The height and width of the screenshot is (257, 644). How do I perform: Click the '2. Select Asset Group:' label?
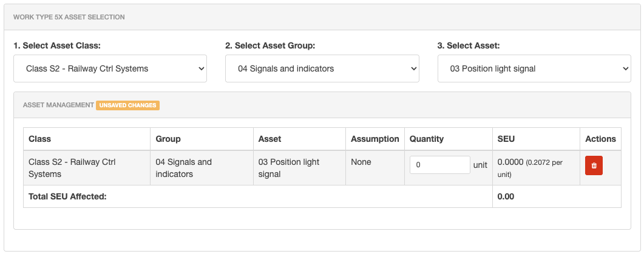tap(270, 45)
